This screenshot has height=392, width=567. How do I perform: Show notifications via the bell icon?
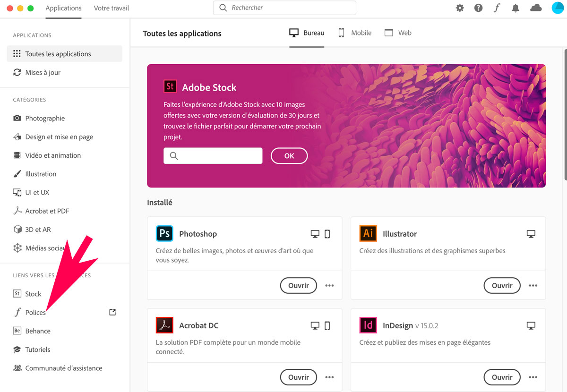click(x=516, y=8)
